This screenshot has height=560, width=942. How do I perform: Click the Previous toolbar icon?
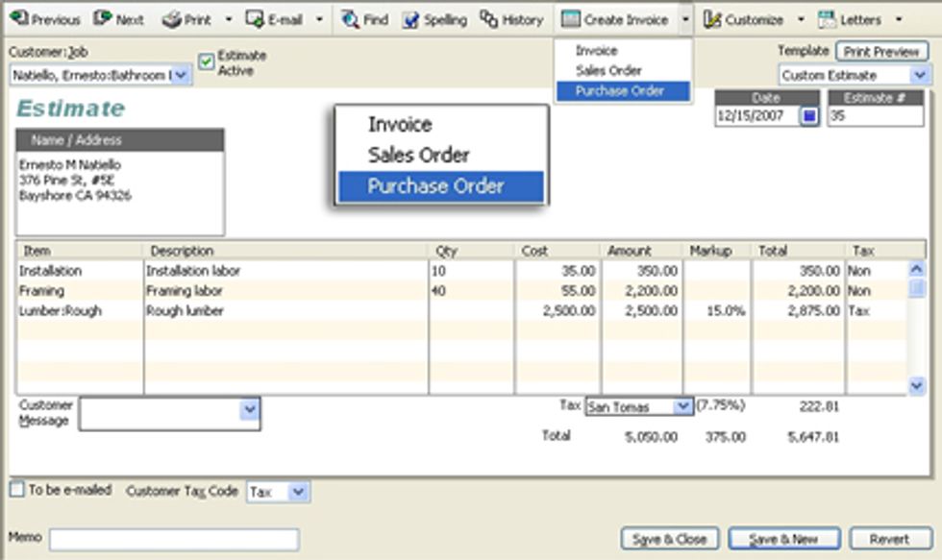(38, 16)
